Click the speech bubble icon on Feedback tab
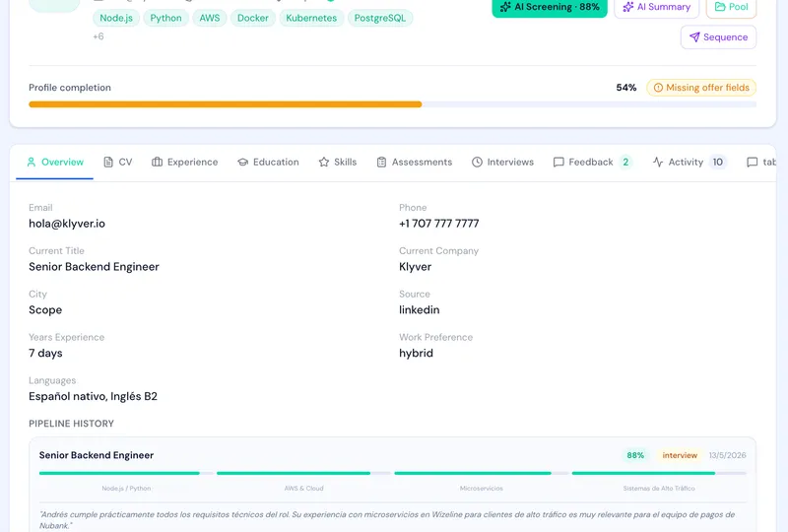 coord(558,162)
